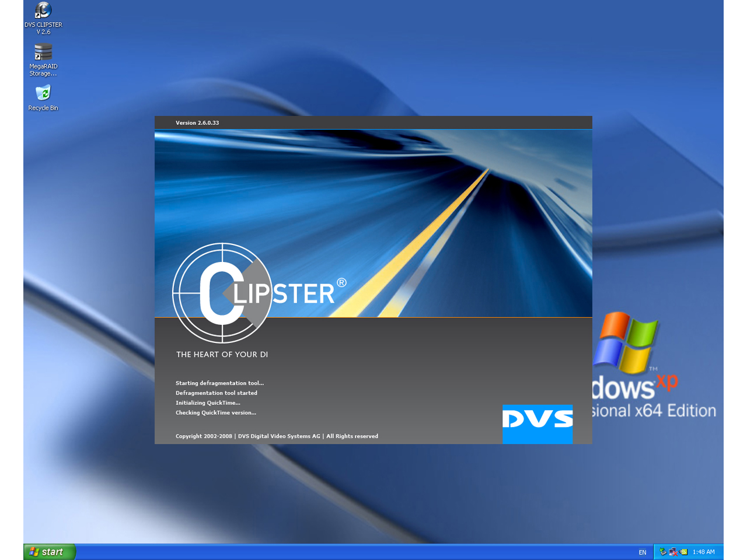
Task: Click the copyright notice on the splash screen
Action: (x=277, y=436)
